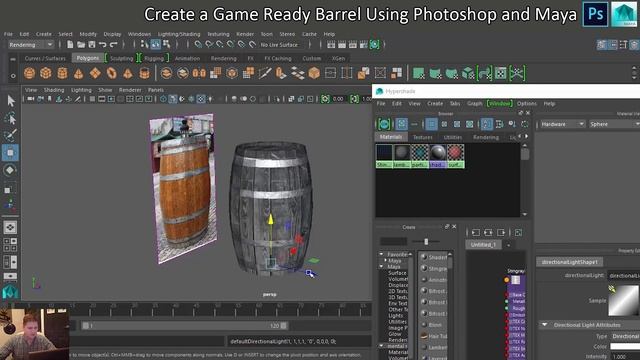Create a Lambert material from list
The image size is (640, 360).
pyautogui.click(x=434, y=347)
